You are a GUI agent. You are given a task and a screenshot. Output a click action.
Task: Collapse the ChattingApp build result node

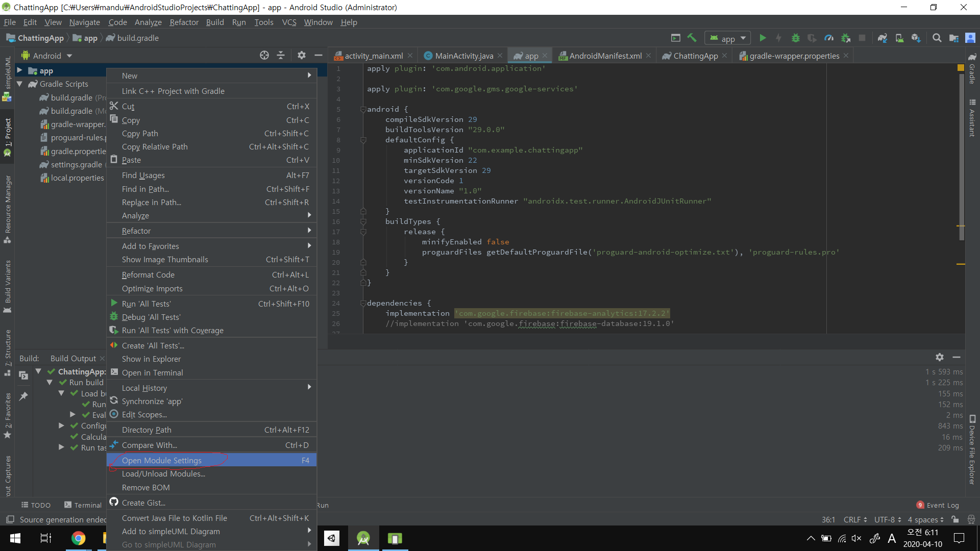click(38, 371)
